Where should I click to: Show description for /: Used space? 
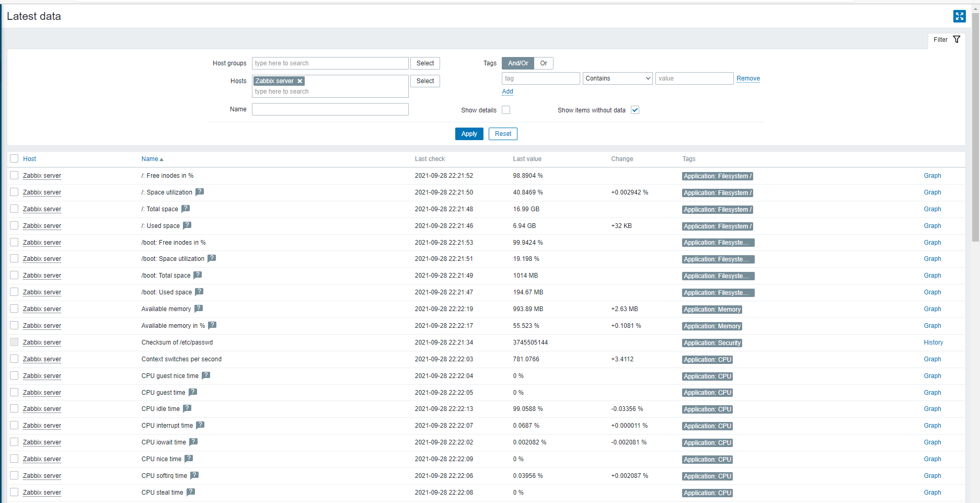tap(187, 225)
